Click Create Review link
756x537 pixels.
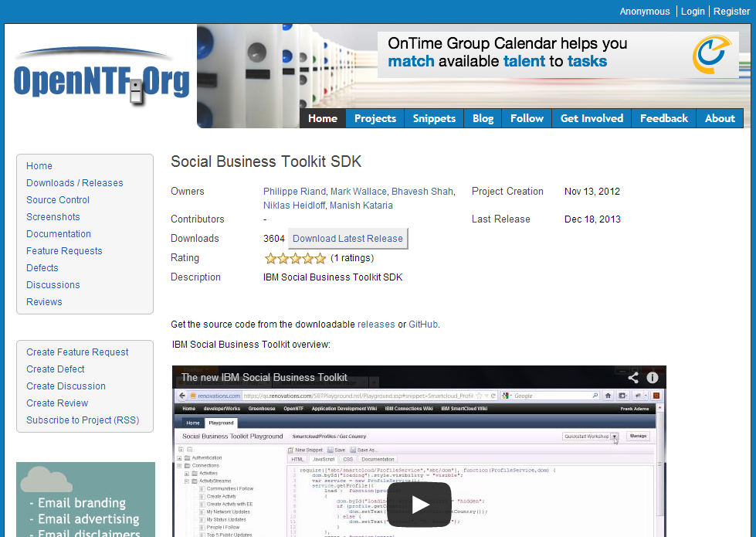(57, 403)
